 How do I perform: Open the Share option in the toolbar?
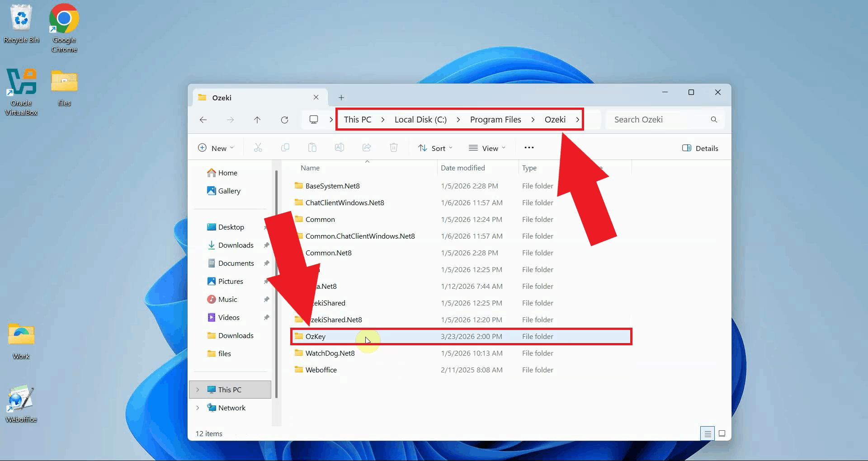367,147
